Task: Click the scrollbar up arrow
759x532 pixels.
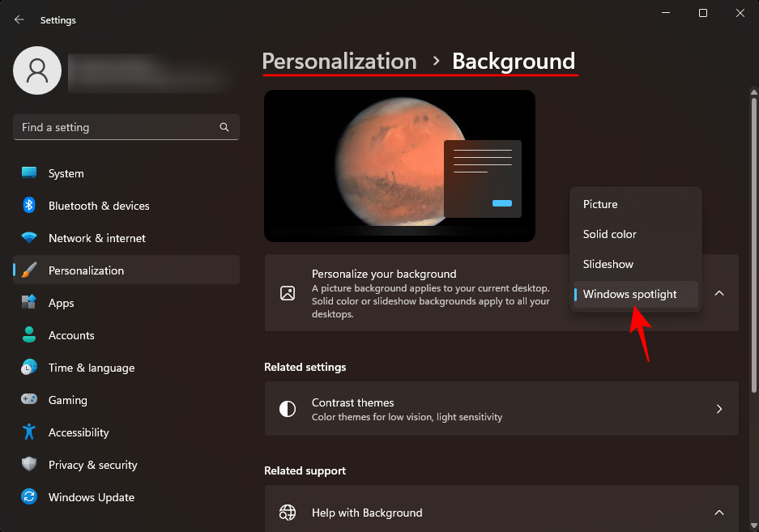Action: [753, 92]
